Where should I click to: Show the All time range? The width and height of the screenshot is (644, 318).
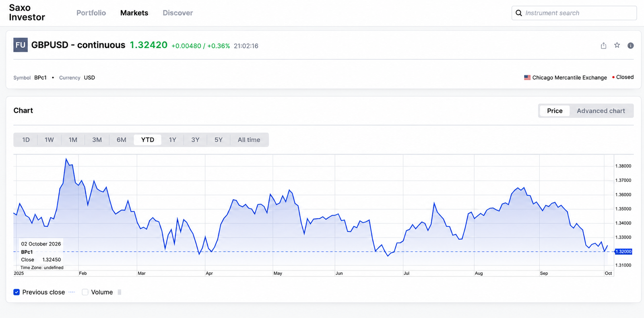point(249,140)
